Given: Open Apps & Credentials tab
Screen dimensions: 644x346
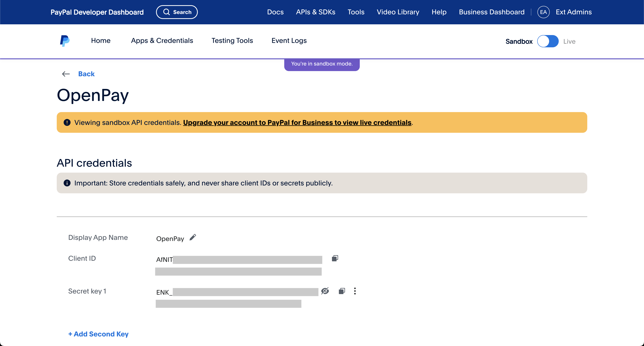Looking at the screenshot, I should coord(162,40).
